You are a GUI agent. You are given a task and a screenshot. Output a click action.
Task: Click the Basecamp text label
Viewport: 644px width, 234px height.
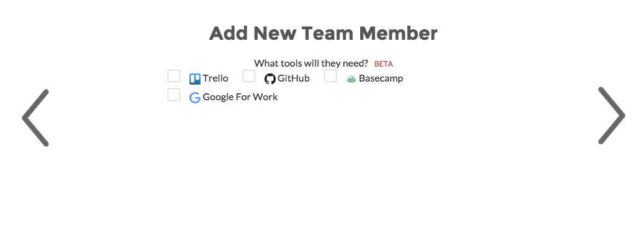point(381,78)
